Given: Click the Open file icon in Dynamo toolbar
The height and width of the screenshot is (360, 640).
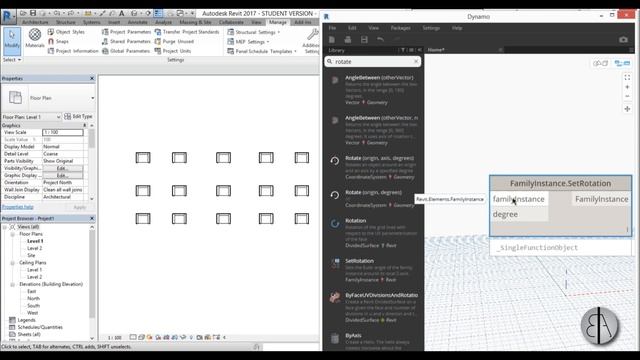Looking at the screenshot, I should click(x=348, y=40).
